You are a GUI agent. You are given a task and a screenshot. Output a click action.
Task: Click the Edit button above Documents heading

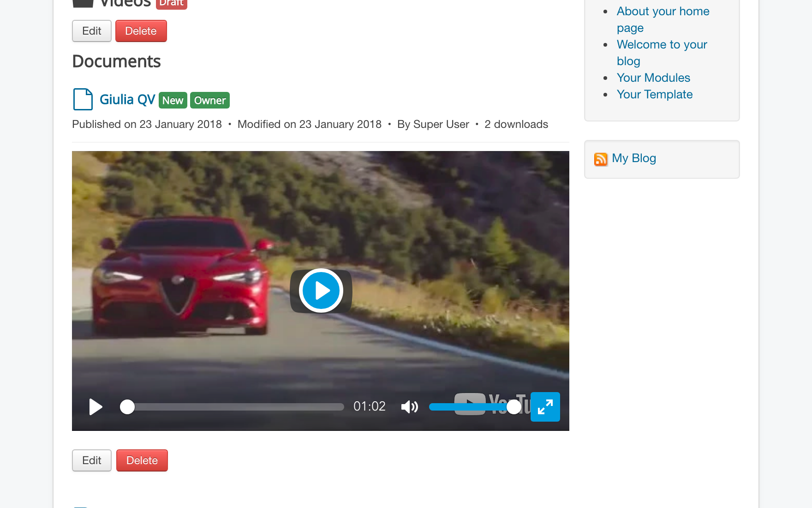(x=92, y=31)
